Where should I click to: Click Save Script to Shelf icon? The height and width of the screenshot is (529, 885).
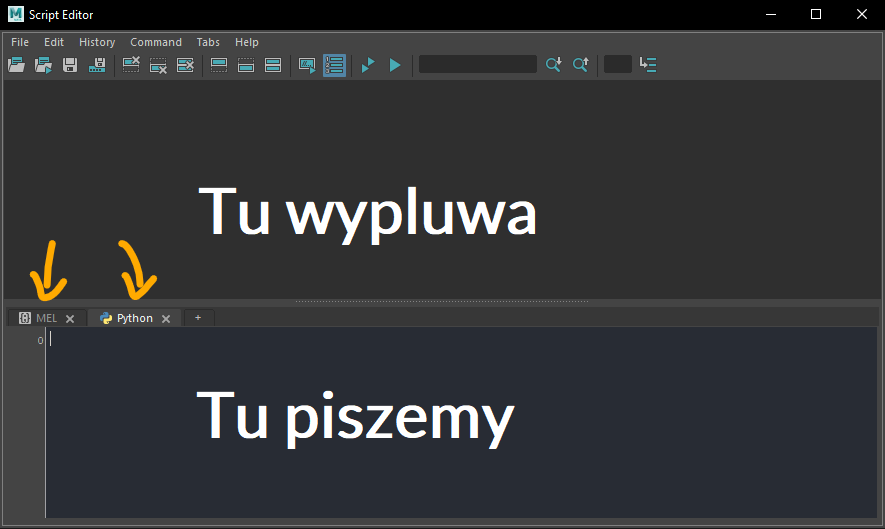(x=97, y=65)
